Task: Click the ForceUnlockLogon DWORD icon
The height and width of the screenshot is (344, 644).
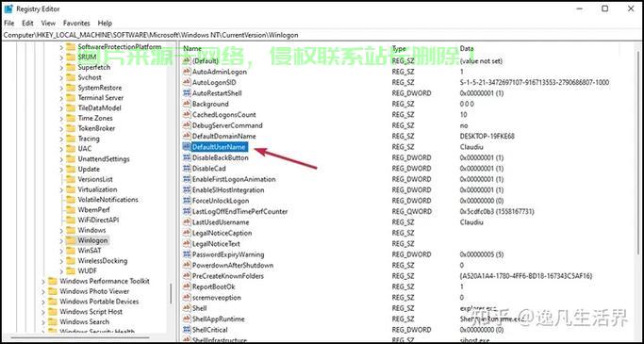Action: (187, 201)
